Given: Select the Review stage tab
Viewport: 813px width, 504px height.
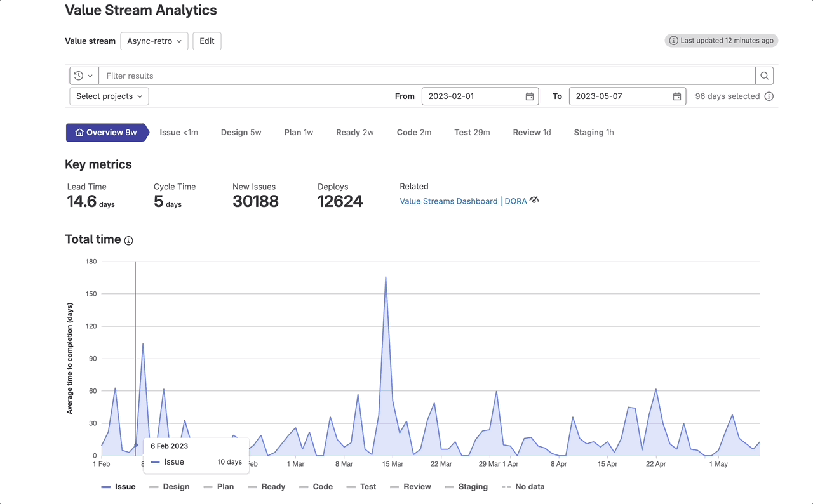Looking at the screenshot, I should tap(532, 133).
